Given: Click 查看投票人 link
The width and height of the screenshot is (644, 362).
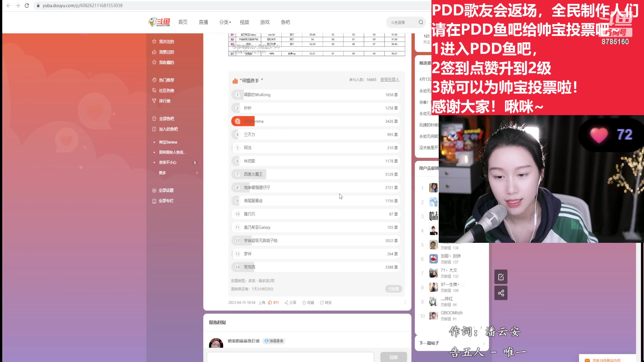Looking at the screenshot, I should (x=390, y=79).
